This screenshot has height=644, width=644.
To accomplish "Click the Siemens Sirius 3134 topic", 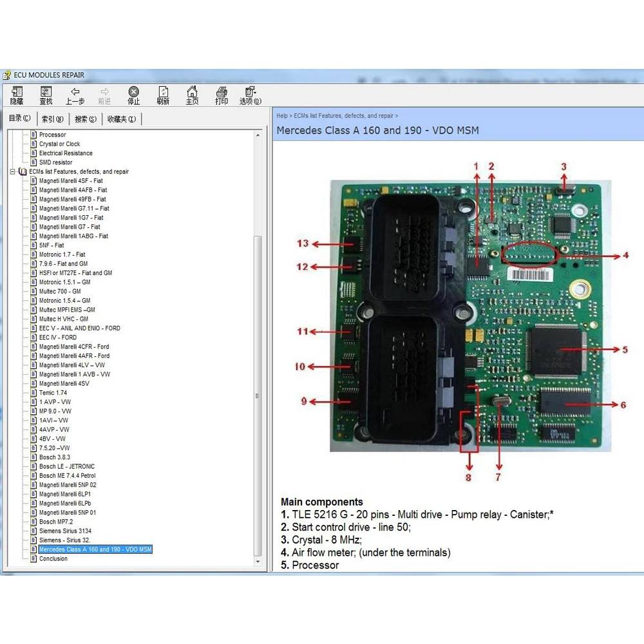I will pos(65,531).
